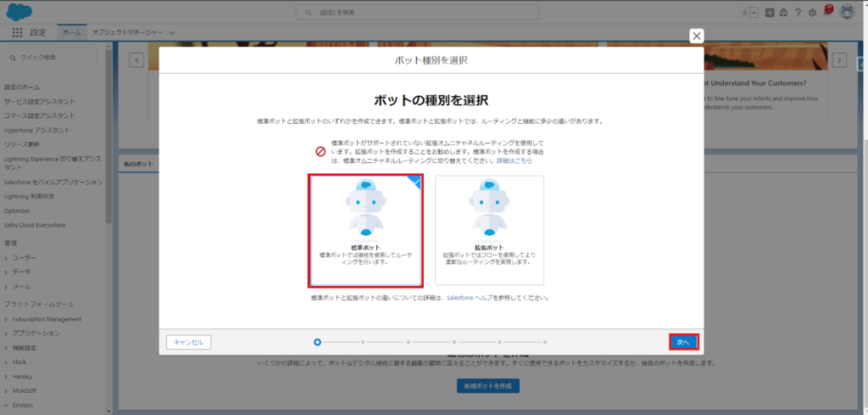Open コマース設定アシスタント in sidebar

pyautogui.click(x=39, y=115)
